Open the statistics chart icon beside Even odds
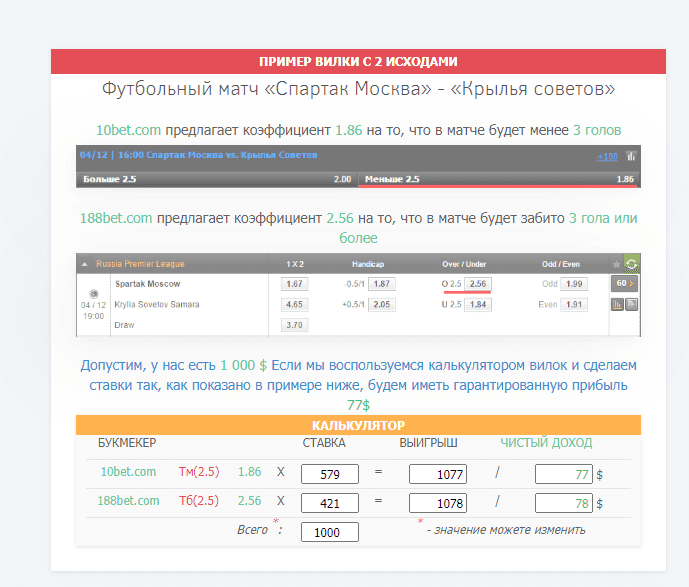 [x=617, y=304]
